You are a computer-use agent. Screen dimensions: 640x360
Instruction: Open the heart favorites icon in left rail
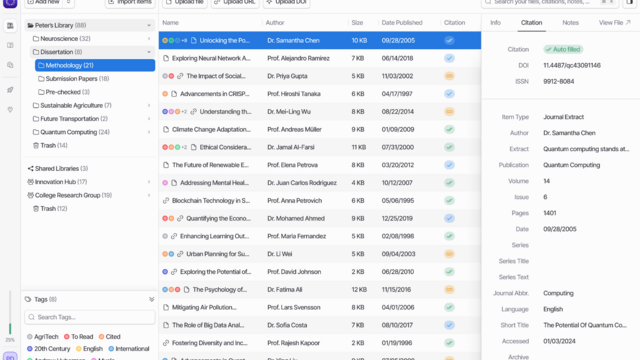click(x=10, y=109)
